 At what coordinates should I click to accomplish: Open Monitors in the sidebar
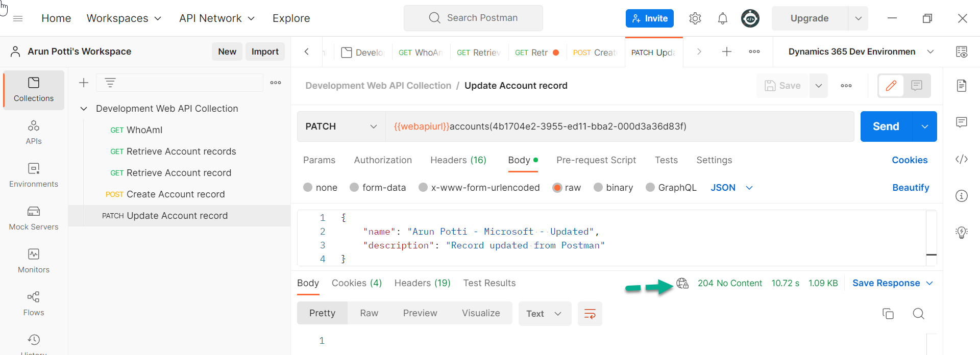(x=34, y=261)
